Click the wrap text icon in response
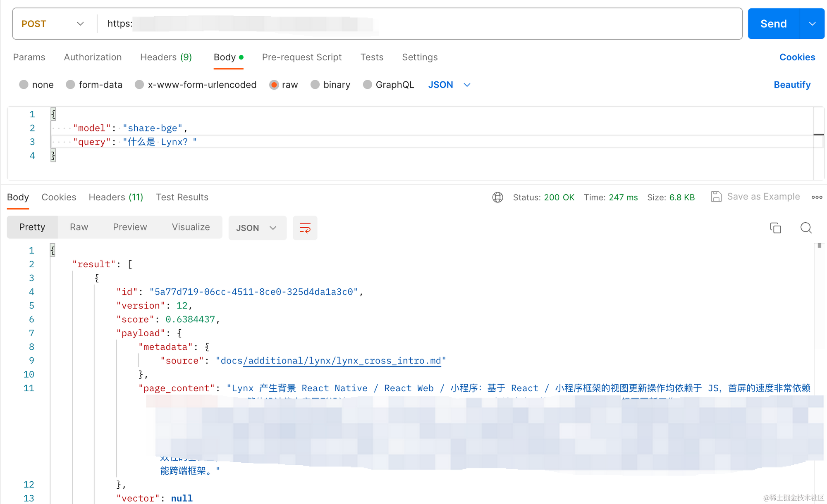 click(305, 227)
